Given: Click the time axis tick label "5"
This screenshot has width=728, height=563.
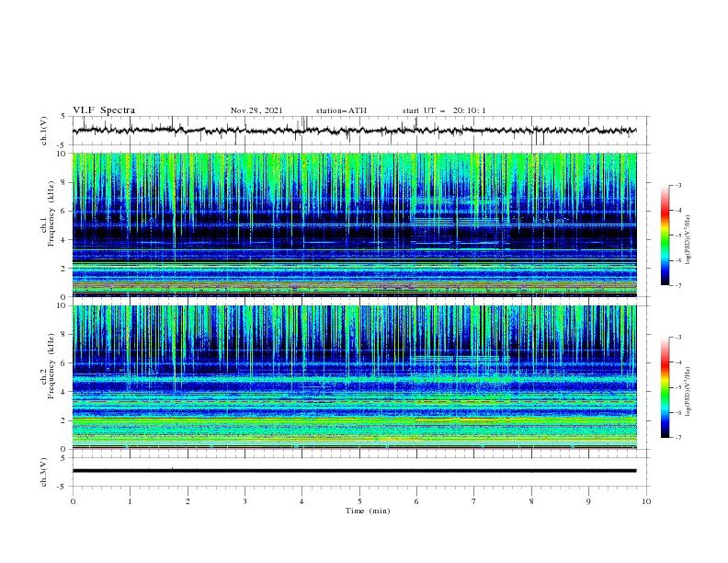Looking at the screenshot, I should 359,501.
